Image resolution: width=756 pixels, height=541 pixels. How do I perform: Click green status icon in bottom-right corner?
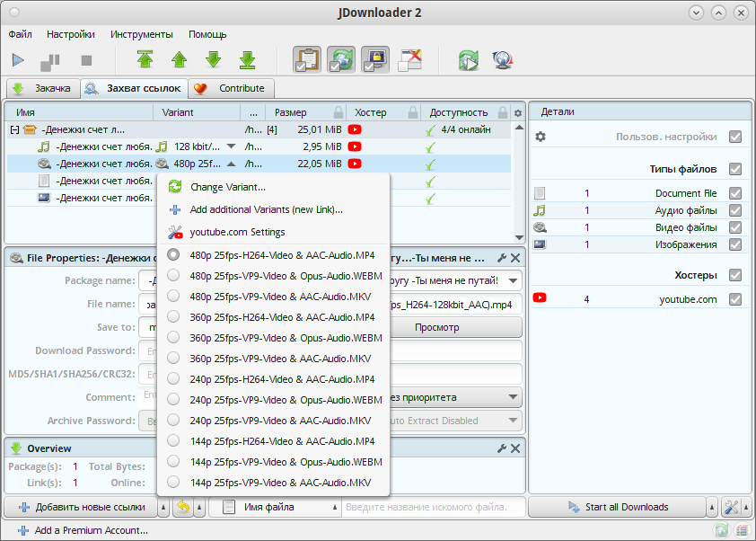click(x=722, y=530)
